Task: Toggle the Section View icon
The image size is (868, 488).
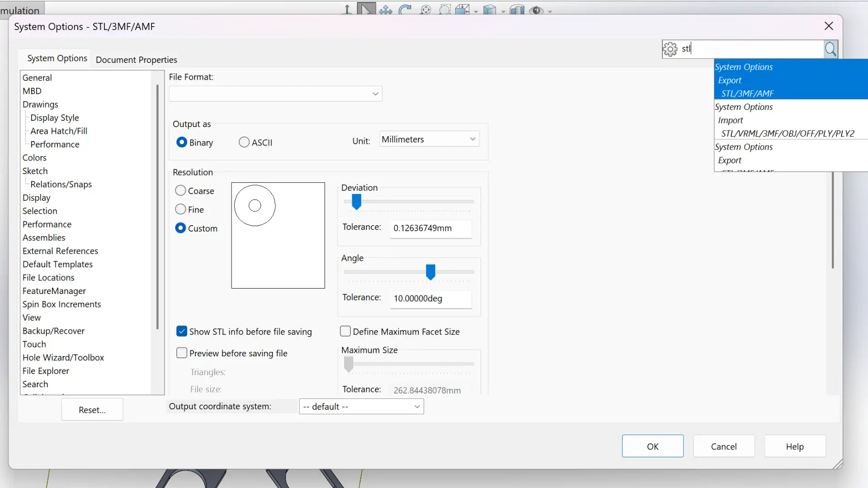Action: [517, 9]
